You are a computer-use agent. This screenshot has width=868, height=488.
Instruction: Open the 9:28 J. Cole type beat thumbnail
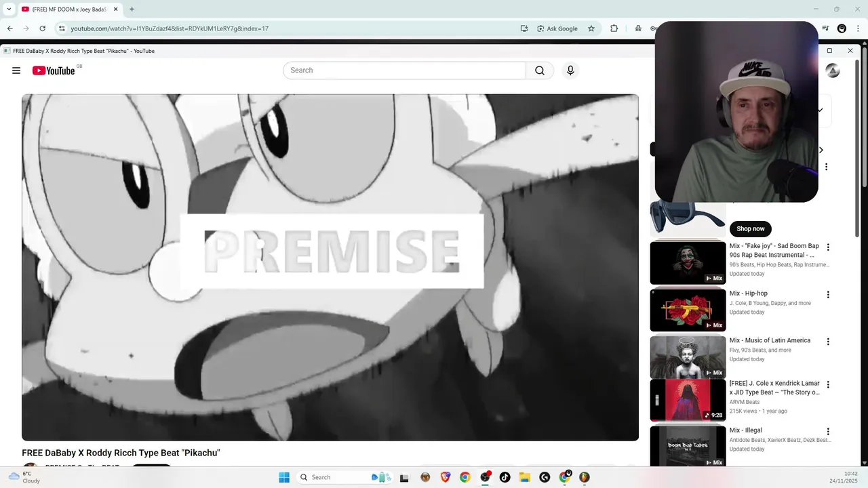688,400
